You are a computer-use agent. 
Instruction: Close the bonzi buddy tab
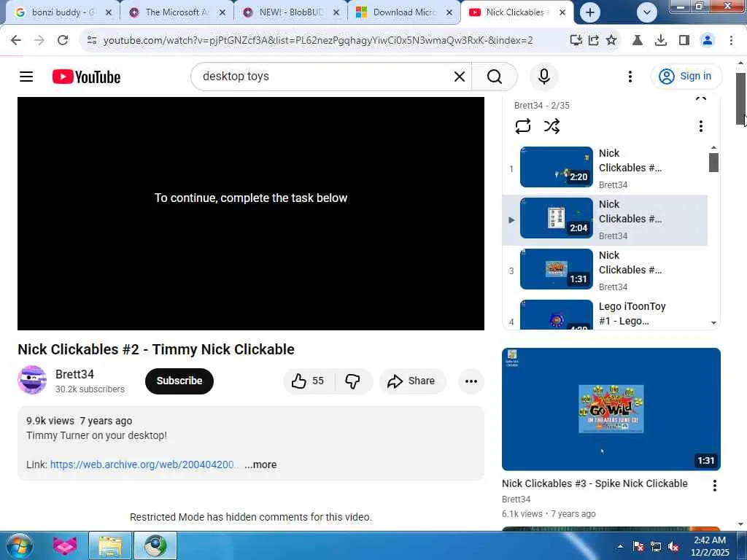[x=109, y=12]
